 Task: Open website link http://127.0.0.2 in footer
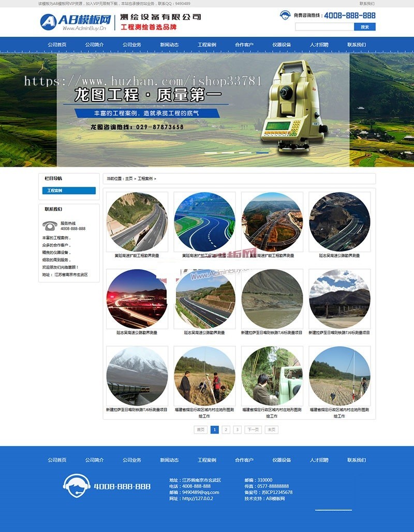click(x=197, y=499)
